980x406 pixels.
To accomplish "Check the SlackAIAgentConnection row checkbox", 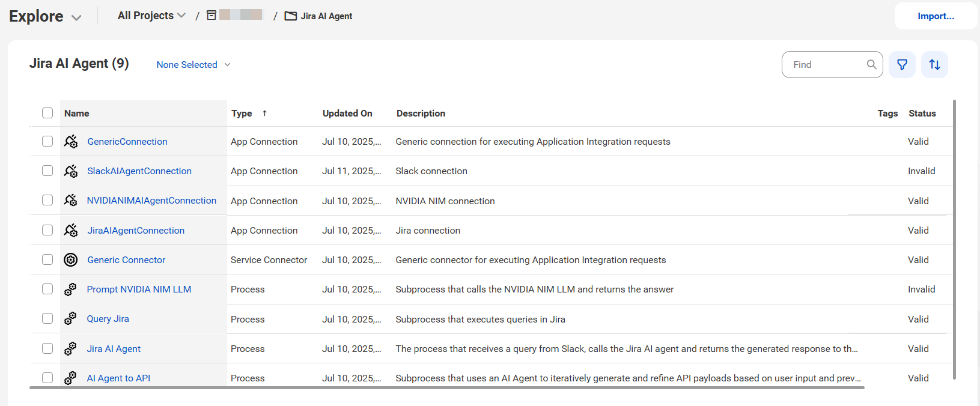I will pyautogui.click(x=47, y=171).
